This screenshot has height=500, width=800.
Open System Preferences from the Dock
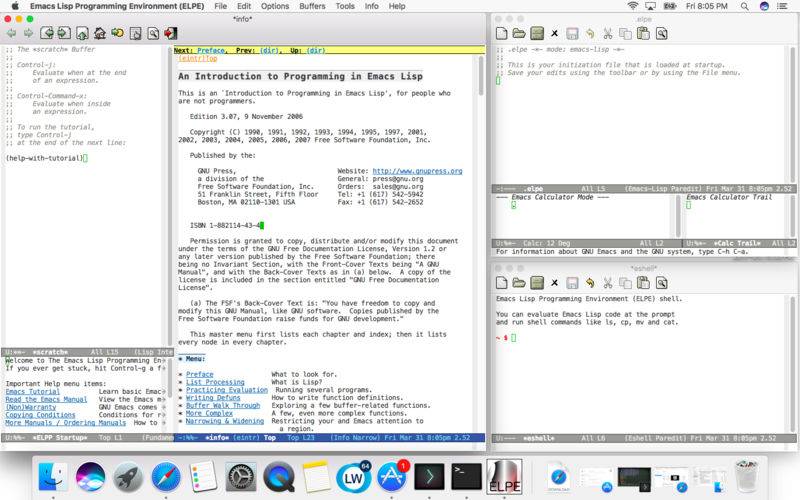pos(240,478)
